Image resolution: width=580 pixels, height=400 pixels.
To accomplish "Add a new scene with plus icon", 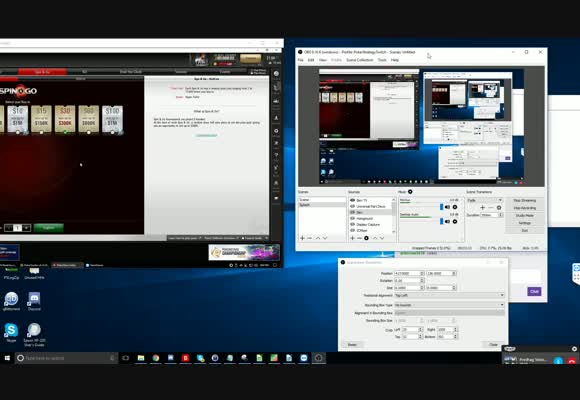I will coord(302,238).
